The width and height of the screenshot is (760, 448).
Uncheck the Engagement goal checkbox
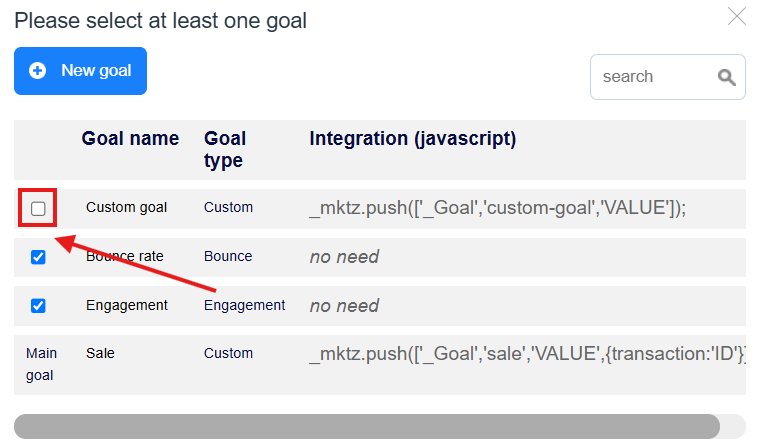coord(38,306)
